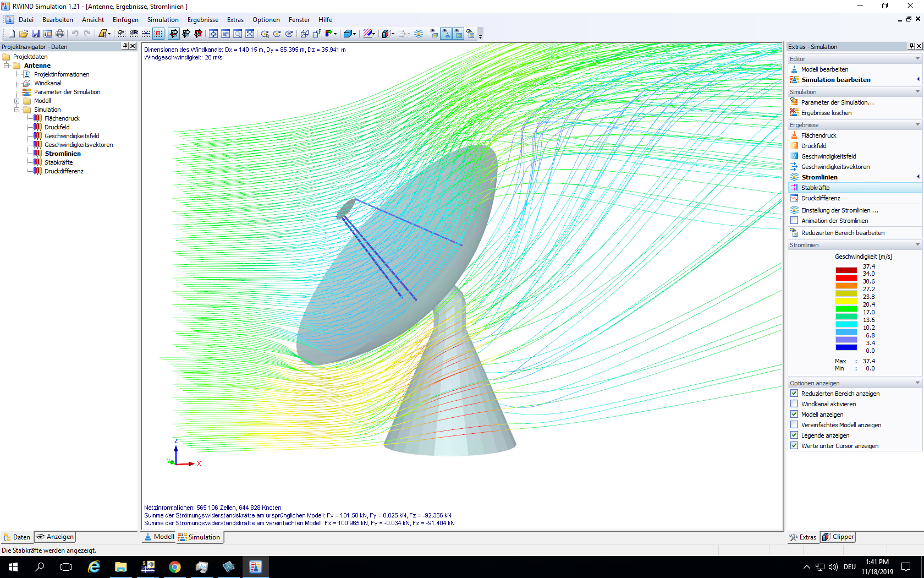Click the Ergebnisse löschen icon
This screenshot has height=578, width=924.
pyautogui.click(x=794, y=113)
